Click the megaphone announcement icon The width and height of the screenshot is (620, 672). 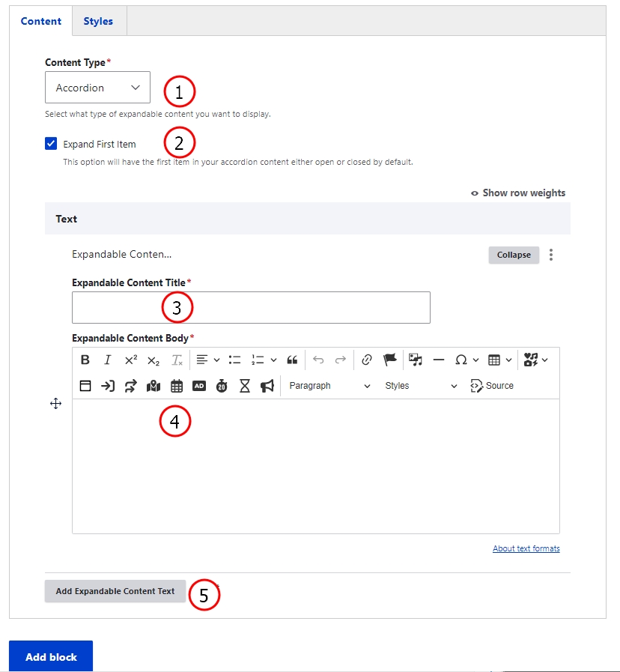(x=267, y=386)
